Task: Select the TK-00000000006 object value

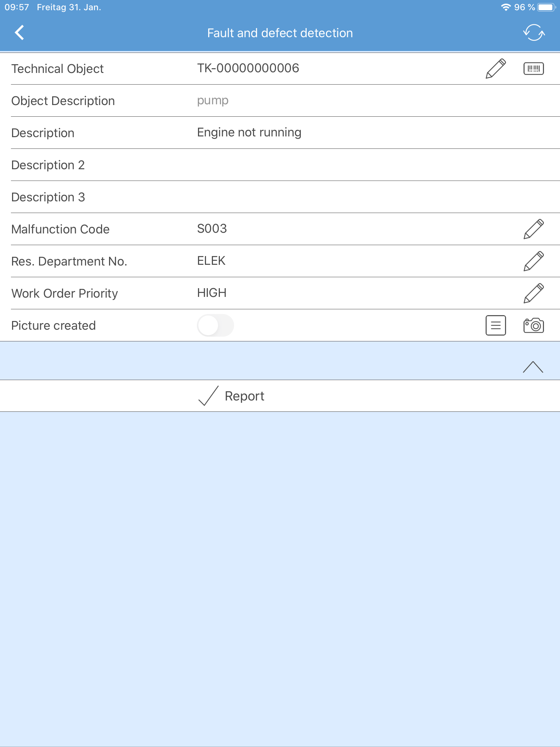Action: [248, 68]
